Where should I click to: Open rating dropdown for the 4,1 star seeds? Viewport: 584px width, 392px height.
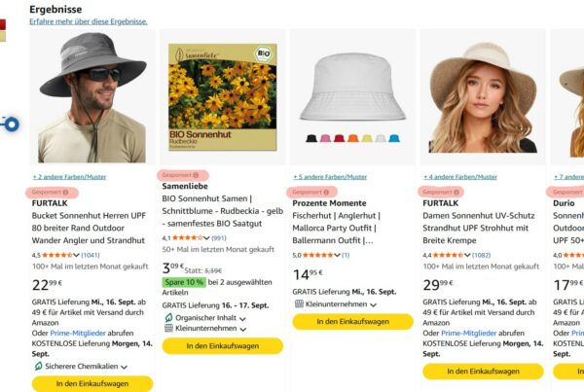tap(206, 238)
